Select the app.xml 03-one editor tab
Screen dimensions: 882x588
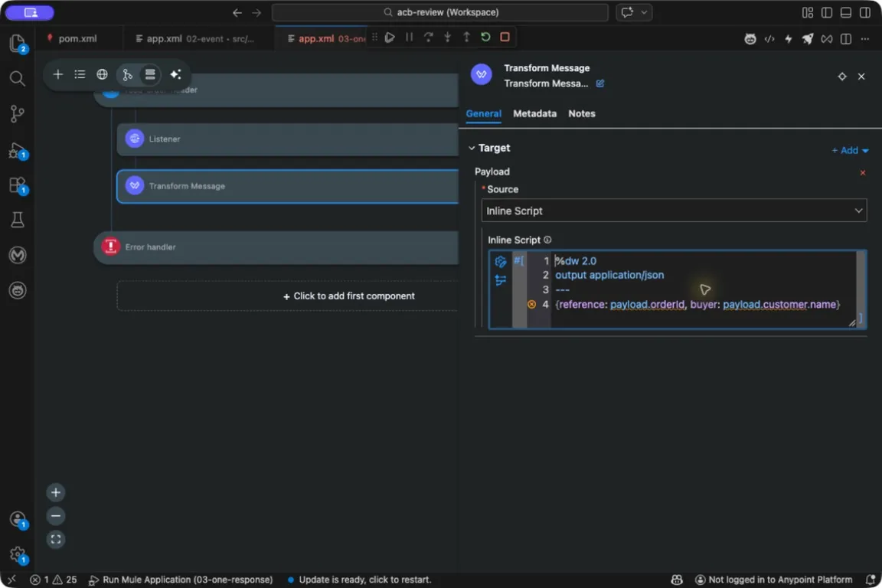click(326, 38)
